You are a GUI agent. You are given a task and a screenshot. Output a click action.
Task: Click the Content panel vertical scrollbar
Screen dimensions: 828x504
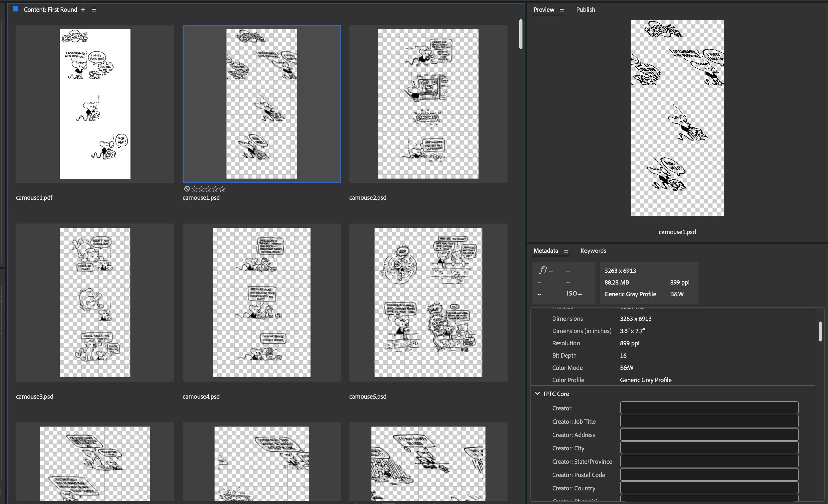(521, 34)
